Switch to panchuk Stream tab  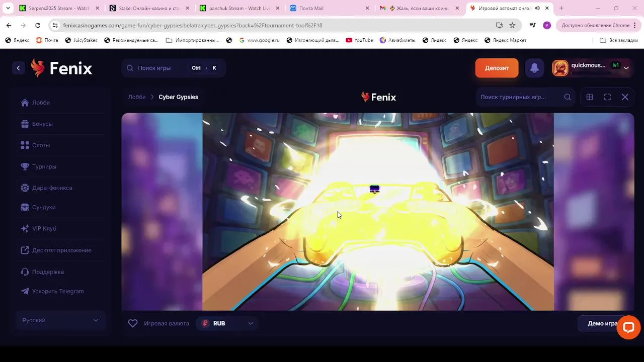(239, 8)
